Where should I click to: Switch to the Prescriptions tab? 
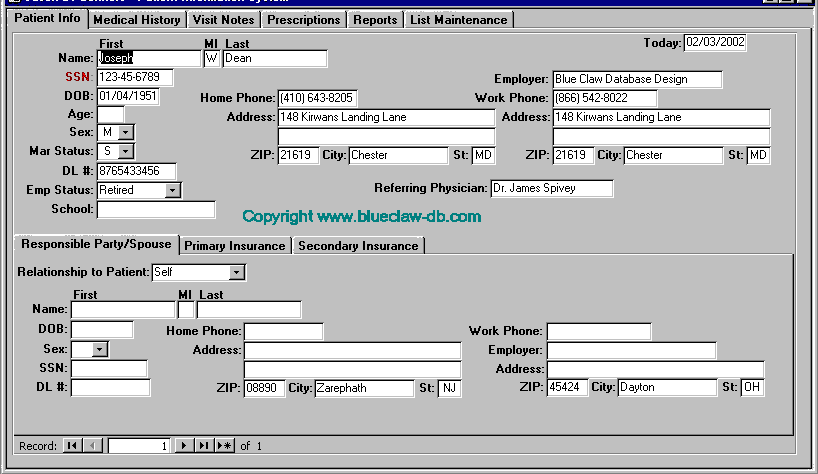tap(304, 20)
